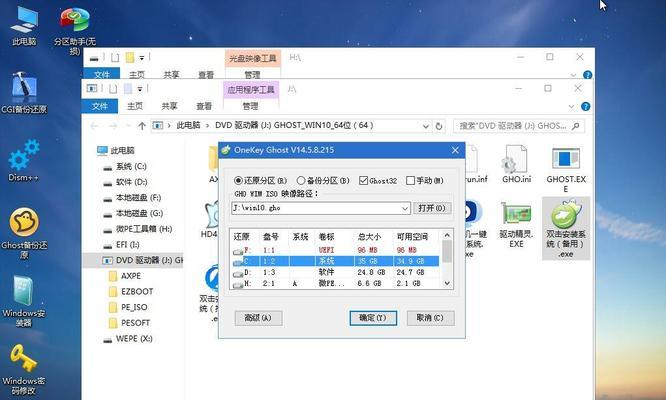The height and width of the screenshot is (400, 666).
Task: Open Windows密码修改 desktop icon
Action: 24,369
